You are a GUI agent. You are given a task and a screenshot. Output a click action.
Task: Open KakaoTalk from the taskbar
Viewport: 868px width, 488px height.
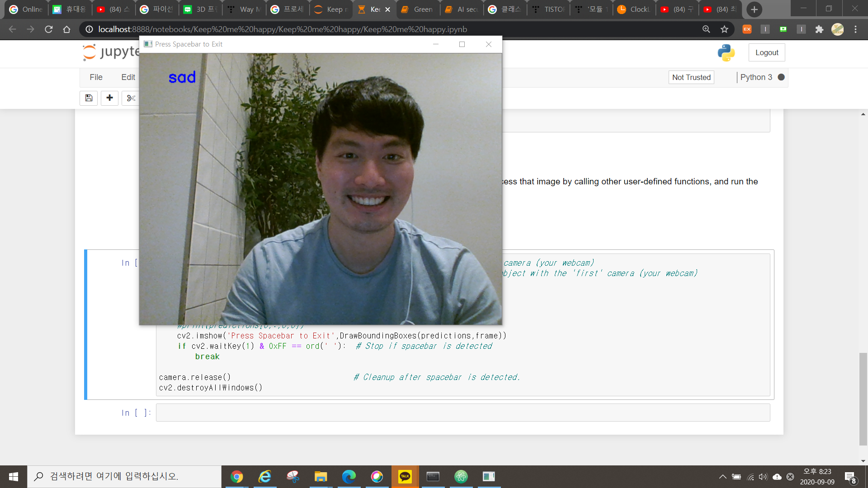[x=405, y=476]
